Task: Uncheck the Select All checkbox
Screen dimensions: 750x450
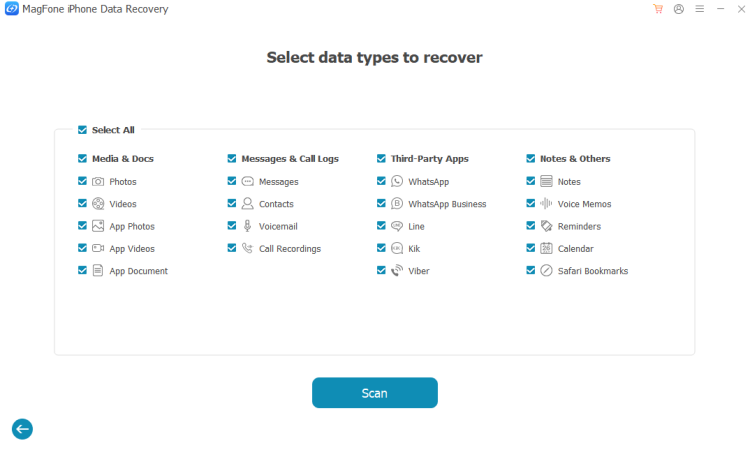Action: pos(82,130)
